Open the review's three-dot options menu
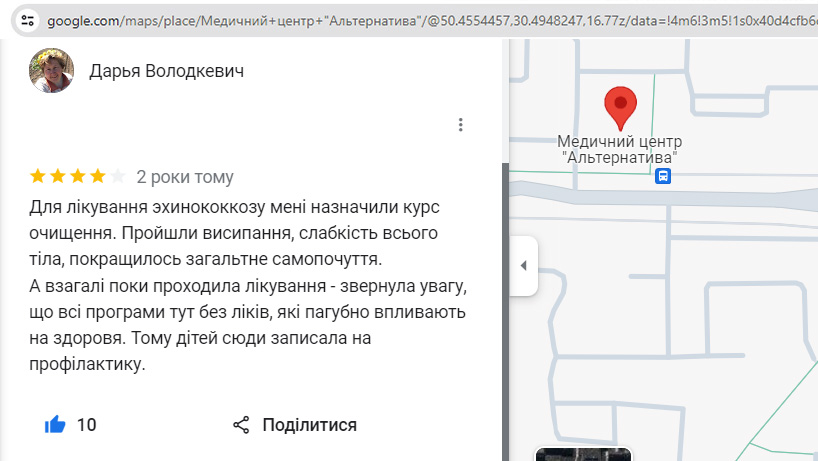The width and height of the screenshot is (818, 461). click(x=460, y=125)
